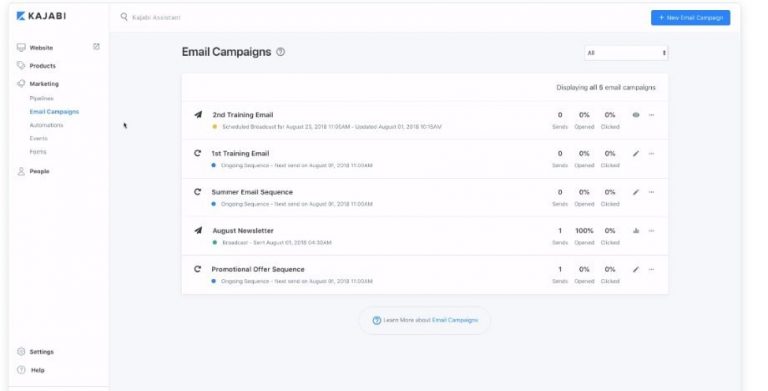Open 2nd Training Email campaign

(243, 115)
